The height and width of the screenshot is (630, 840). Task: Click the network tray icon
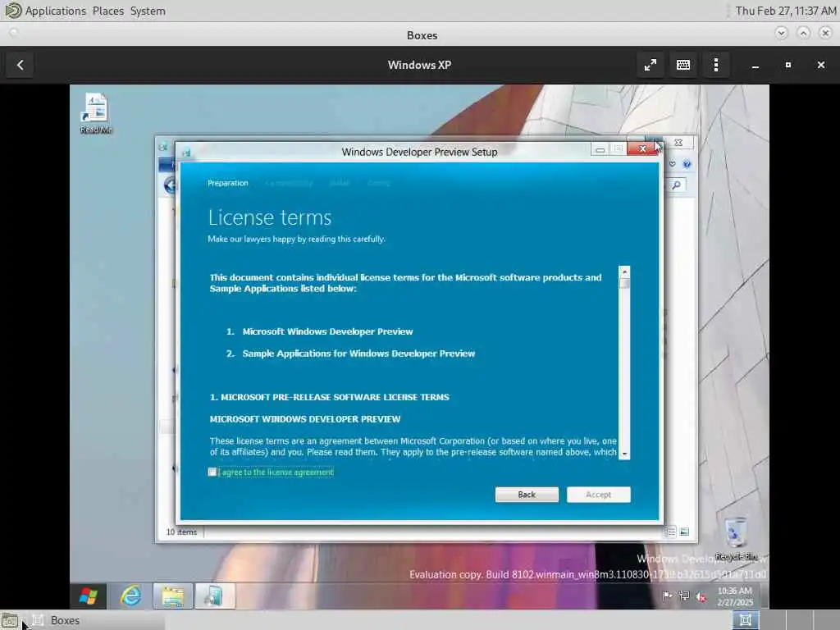(x=684, y=596)
